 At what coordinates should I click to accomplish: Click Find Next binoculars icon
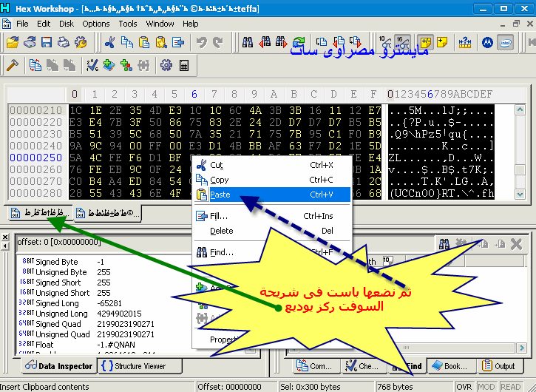(282, 42)
